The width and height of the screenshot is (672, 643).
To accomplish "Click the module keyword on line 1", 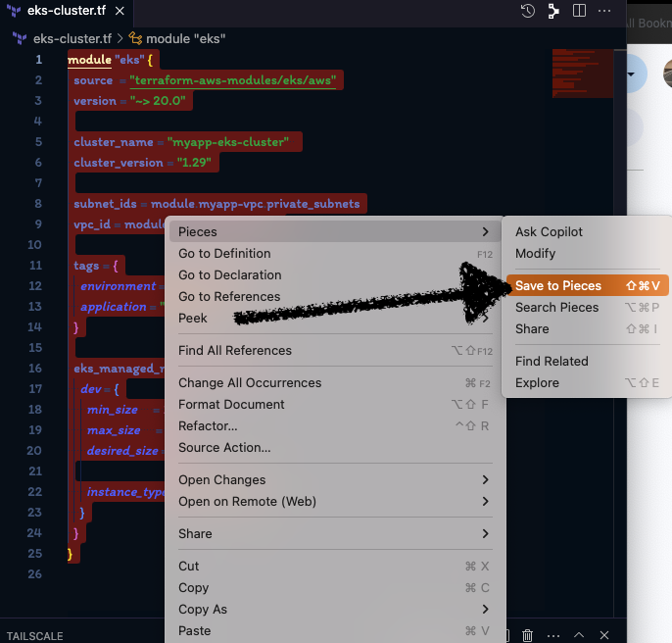I will (x=89, y=60).
